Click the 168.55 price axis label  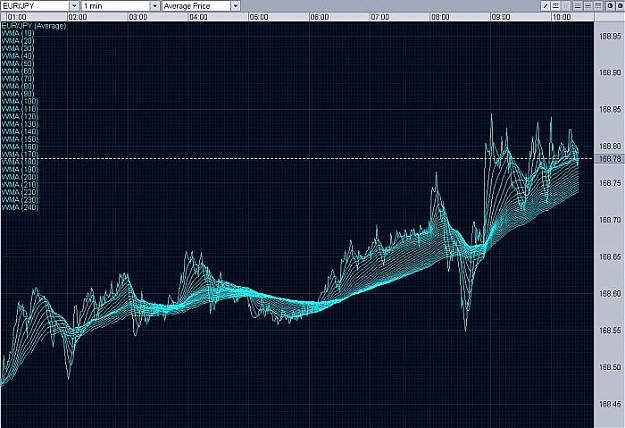point(610,330)
